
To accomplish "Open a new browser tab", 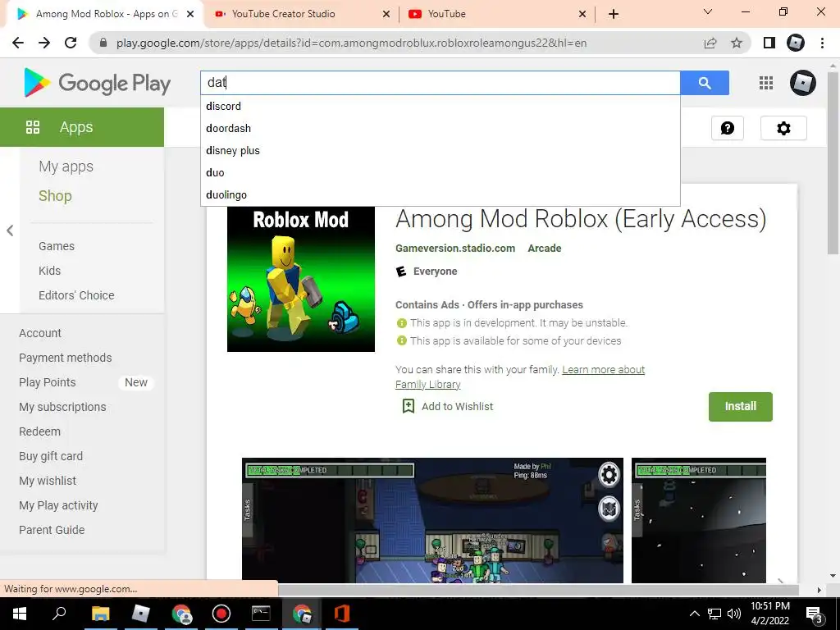I will pos(614,14).
